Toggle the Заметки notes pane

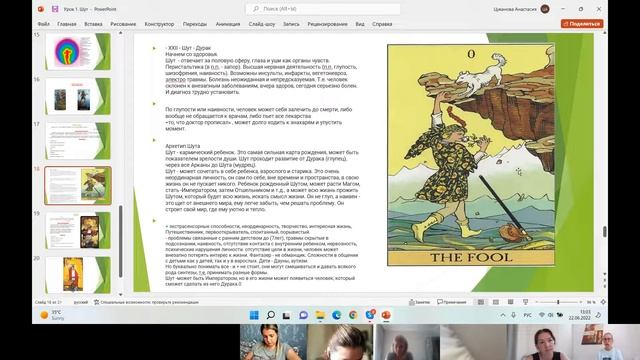(x=420, y=302)
